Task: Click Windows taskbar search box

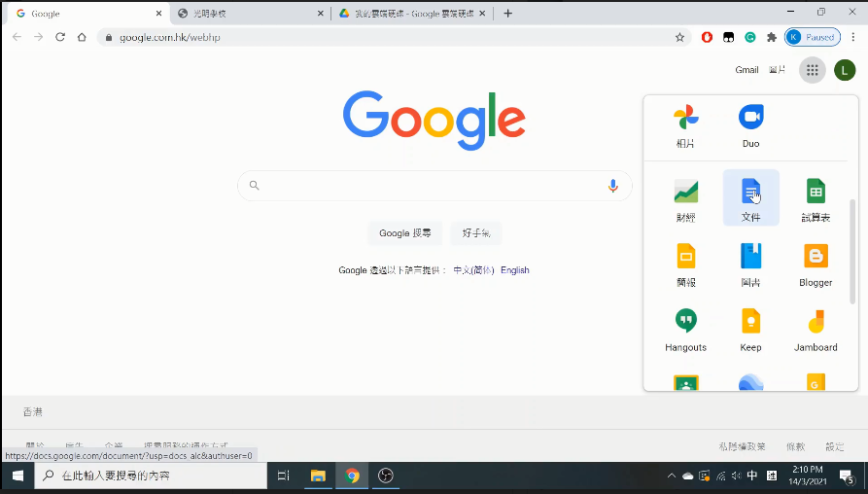Action: (151, 476)
